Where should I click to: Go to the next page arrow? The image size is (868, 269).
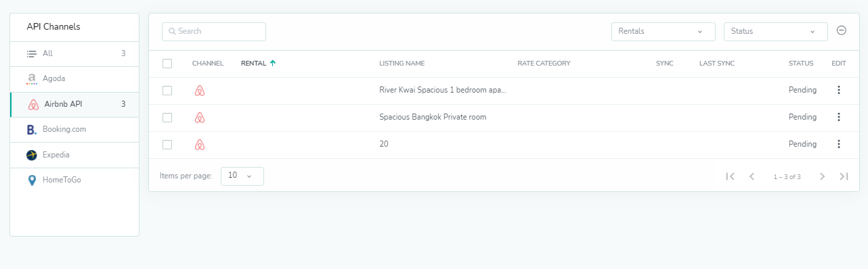(x=822, y=176)
